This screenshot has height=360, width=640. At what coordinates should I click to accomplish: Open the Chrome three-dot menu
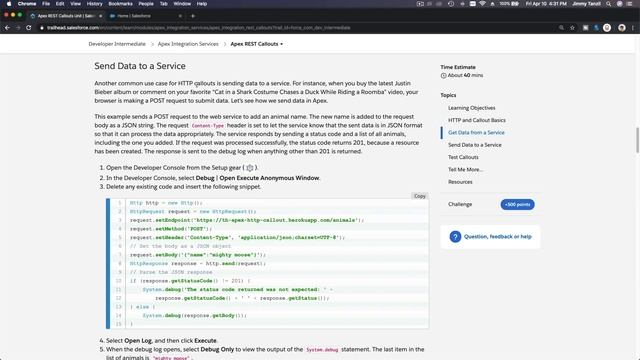[633, 28]
